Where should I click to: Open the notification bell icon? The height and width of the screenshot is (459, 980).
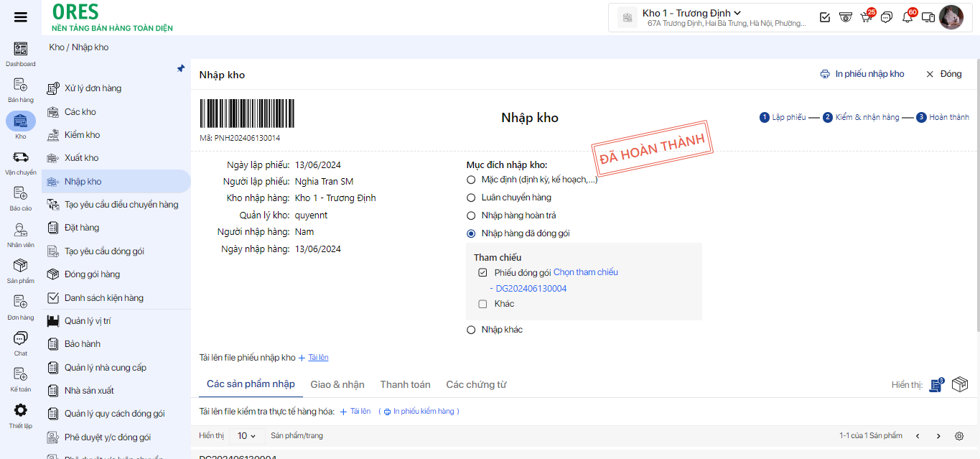pos(907,17)
